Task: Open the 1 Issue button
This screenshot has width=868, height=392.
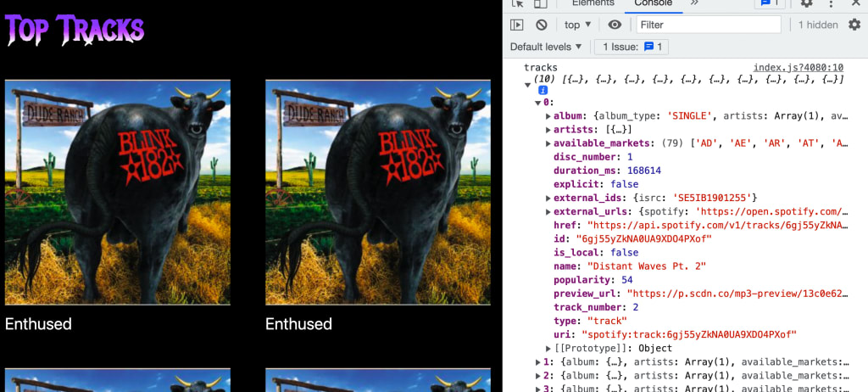Action: tap(631, 48)
